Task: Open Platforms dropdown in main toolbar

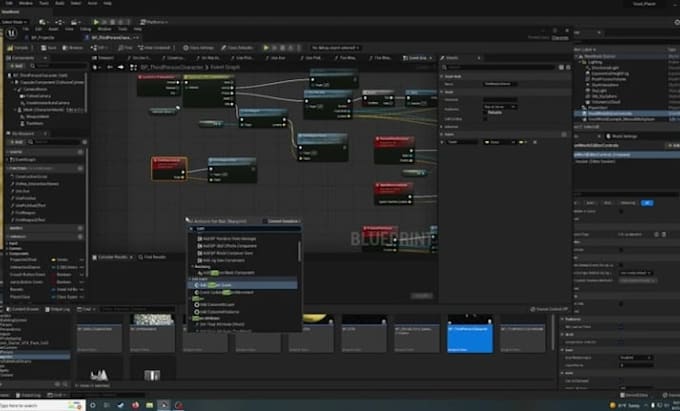Action: (154, 22)
